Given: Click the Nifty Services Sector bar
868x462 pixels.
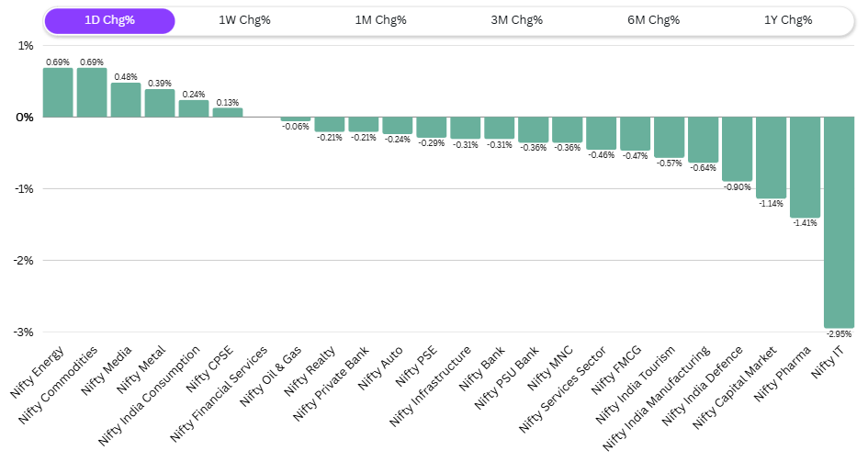Looking at the screenshot, I should [602, 133].
